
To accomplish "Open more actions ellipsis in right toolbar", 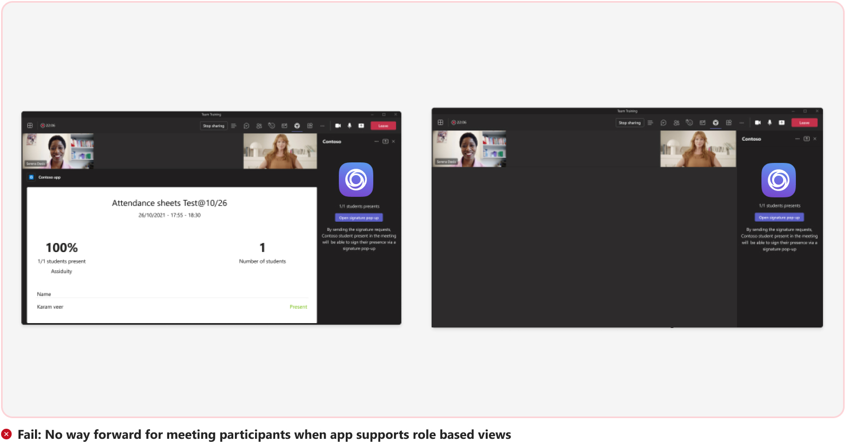I will (742, 123).
